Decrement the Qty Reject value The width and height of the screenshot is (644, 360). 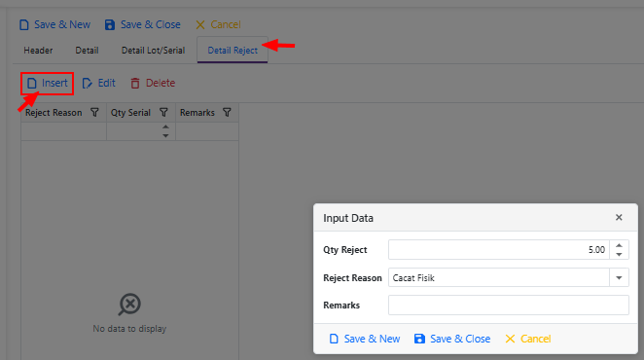pos(619,255)
